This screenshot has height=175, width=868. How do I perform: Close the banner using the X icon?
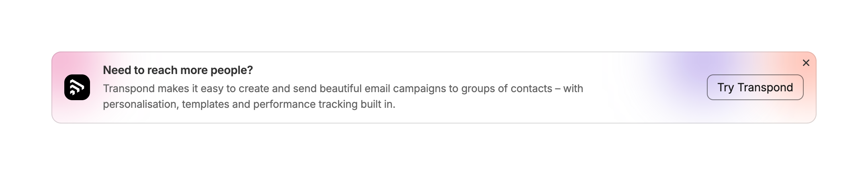(x=806, y=63)
